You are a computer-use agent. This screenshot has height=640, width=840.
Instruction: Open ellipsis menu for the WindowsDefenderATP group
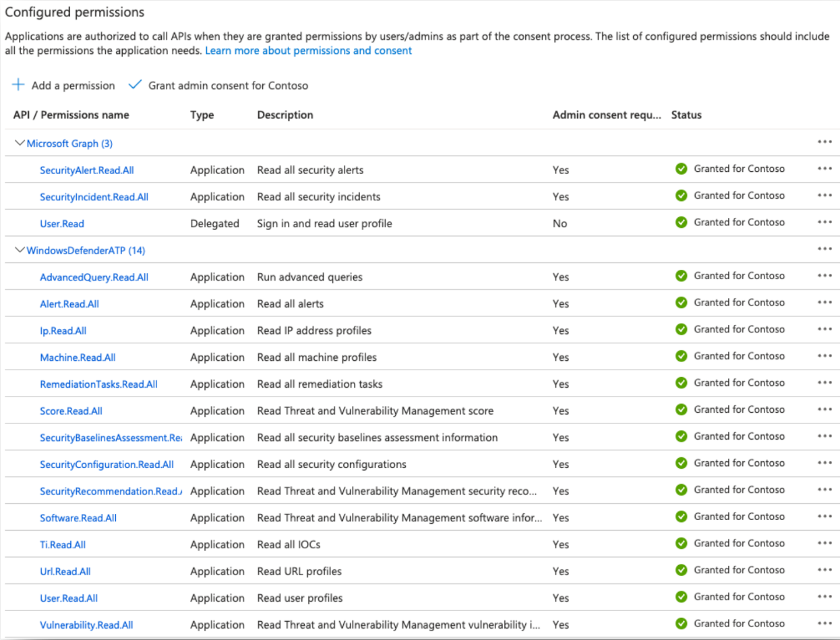(824, 250)
